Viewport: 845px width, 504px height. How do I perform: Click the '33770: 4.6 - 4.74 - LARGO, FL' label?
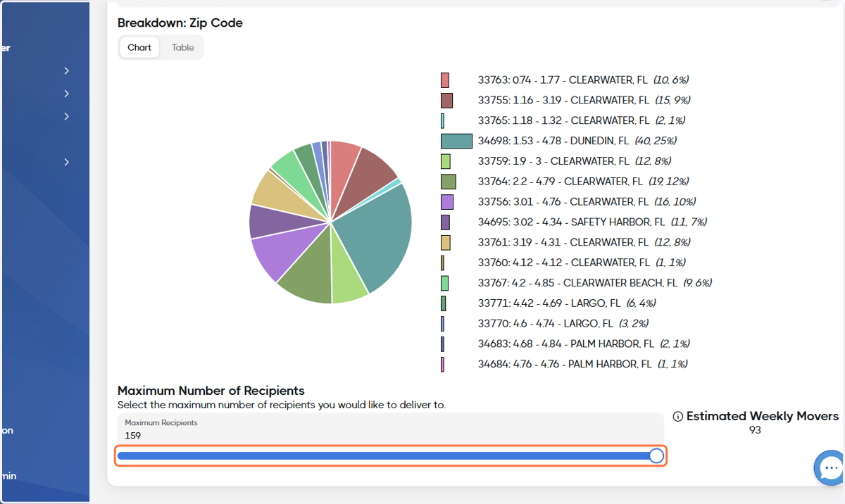546,324
